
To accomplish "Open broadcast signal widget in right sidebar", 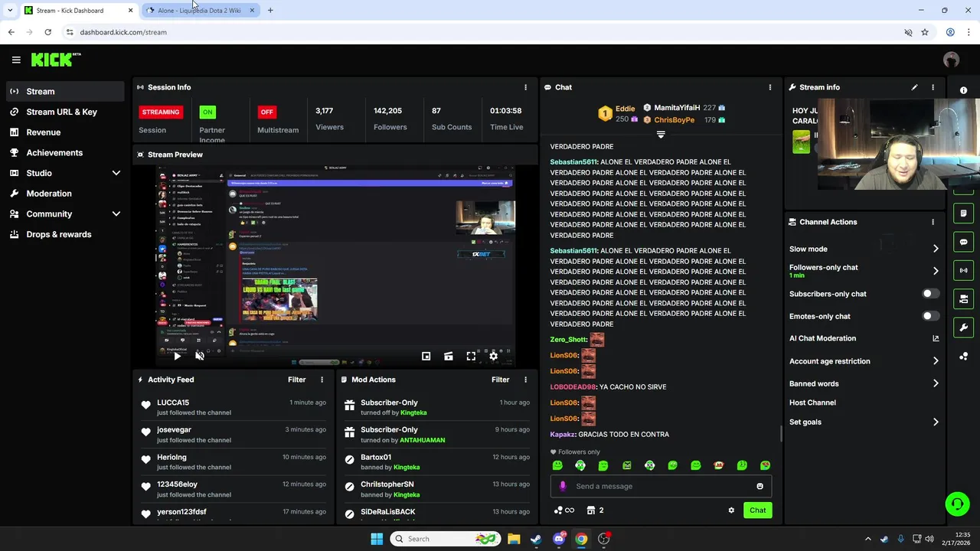I will pos(963,270).
